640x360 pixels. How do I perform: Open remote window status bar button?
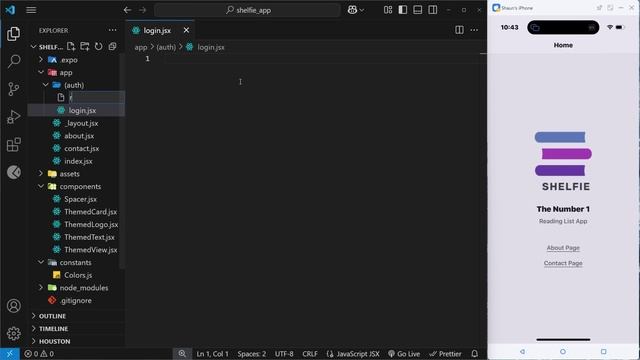[10, 353]
